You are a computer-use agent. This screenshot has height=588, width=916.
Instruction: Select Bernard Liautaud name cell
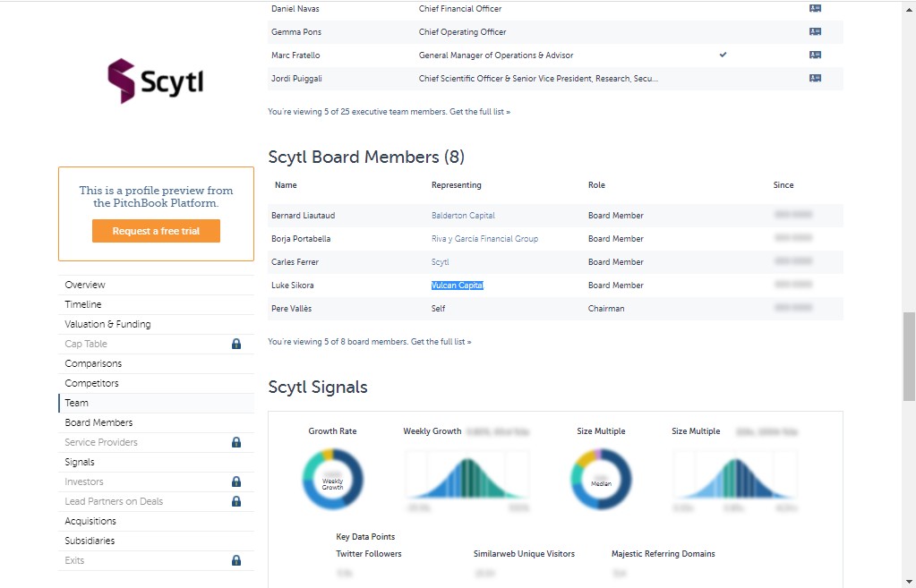[303, 216]
